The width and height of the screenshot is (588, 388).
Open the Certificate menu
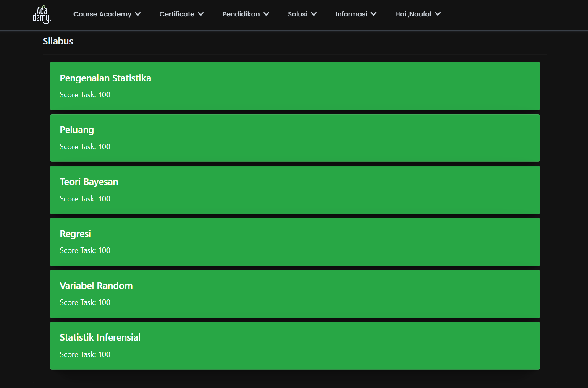(x=181, y=14)
